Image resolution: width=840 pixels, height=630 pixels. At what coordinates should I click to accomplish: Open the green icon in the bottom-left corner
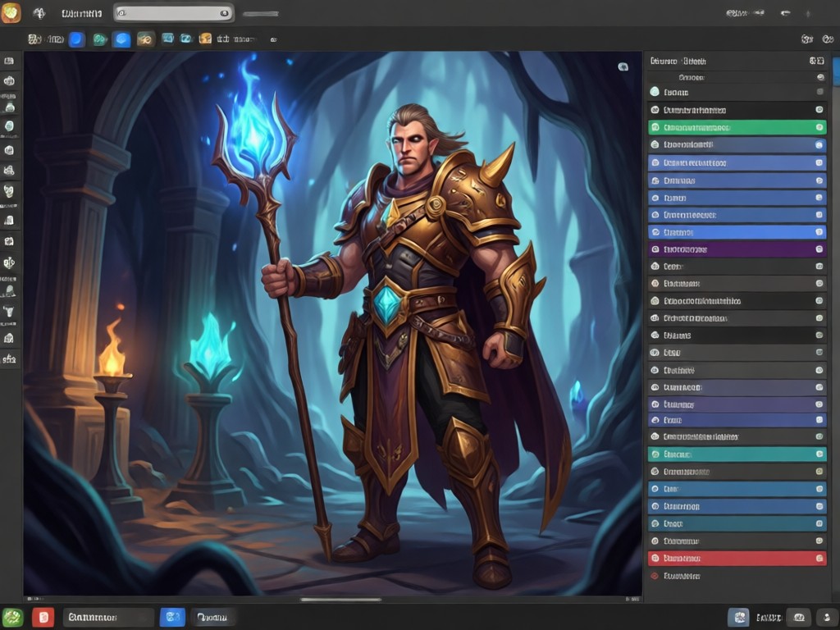(11, 617)
